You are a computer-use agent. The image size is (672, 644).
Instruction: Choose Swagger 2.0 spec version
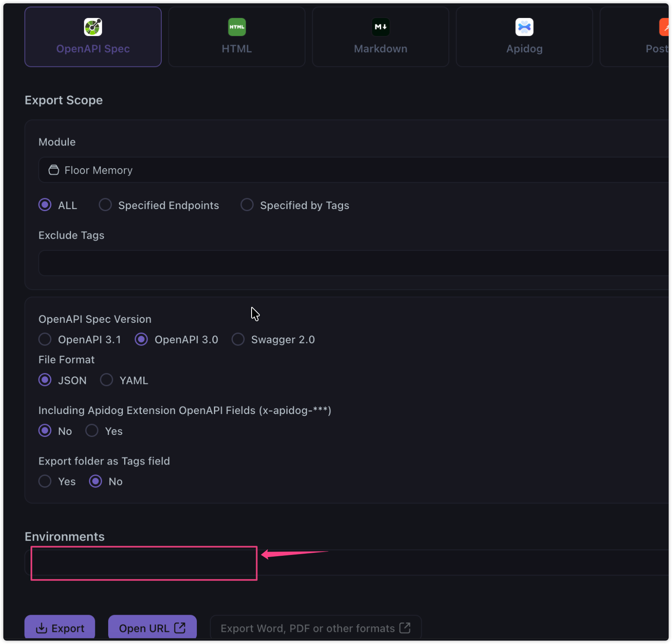238,339
